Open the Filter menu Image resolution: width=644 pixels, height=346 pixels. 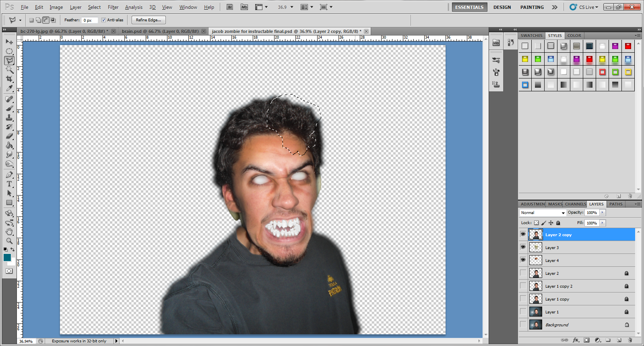[113, 7]
